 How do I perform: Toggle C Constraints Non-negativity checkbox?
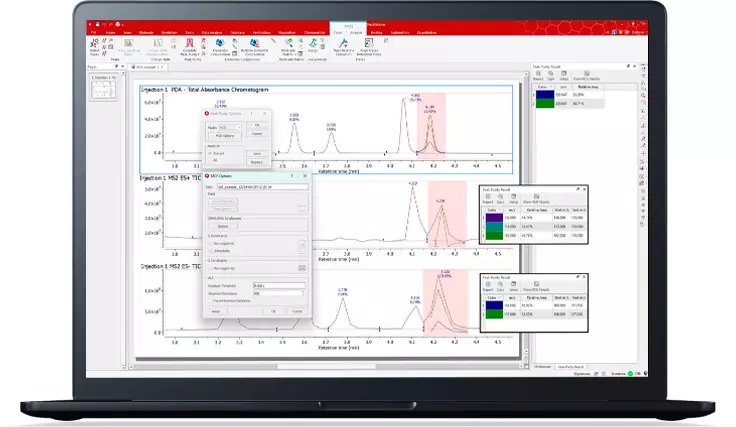coord(210,244)
